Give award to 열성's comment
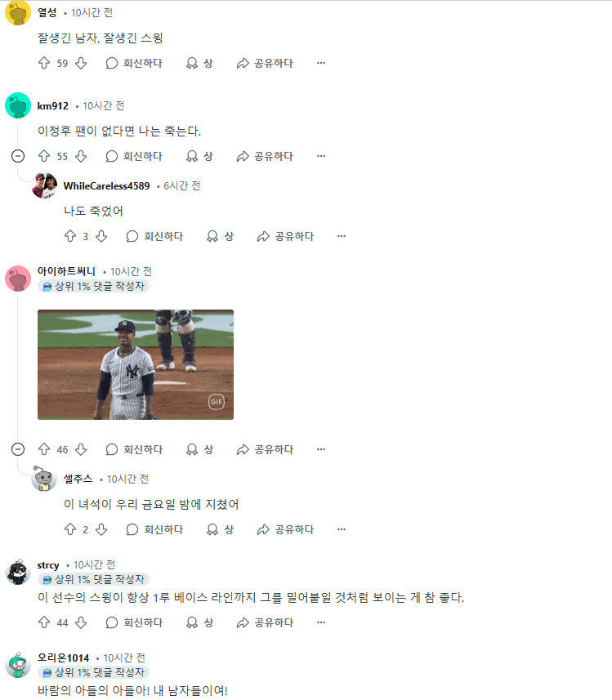612x700 pixels. tap(199, 63)
